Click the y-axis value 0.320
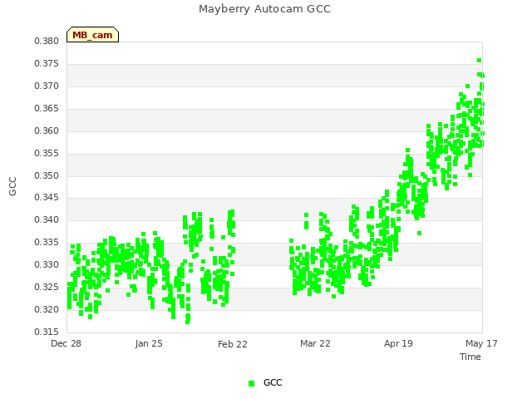Viewport: 532px width, 399px height. pos(47,309)
